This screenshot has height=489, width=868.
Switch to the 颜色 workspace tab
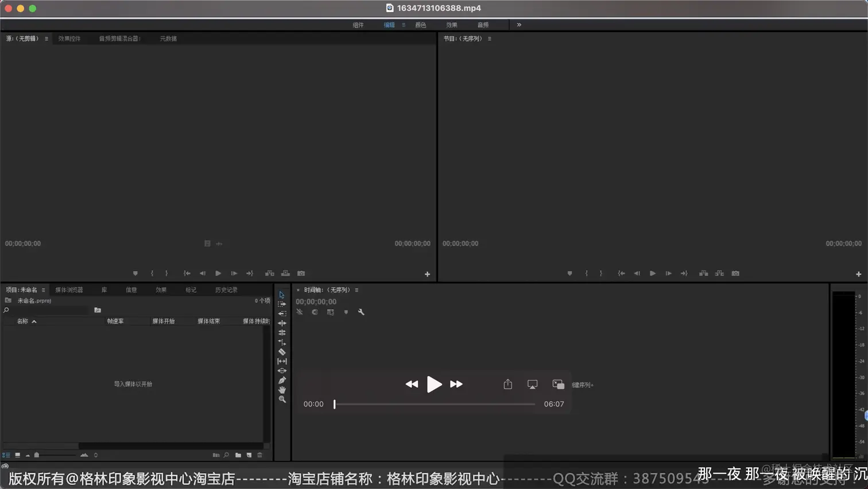(x=421, y=25)
